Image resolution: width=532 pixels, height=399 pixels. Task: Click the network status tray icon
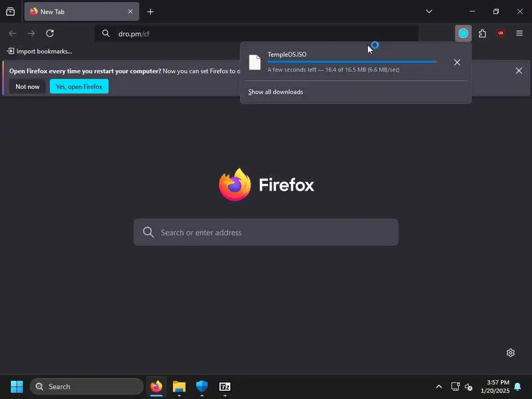tap(455, 387)
